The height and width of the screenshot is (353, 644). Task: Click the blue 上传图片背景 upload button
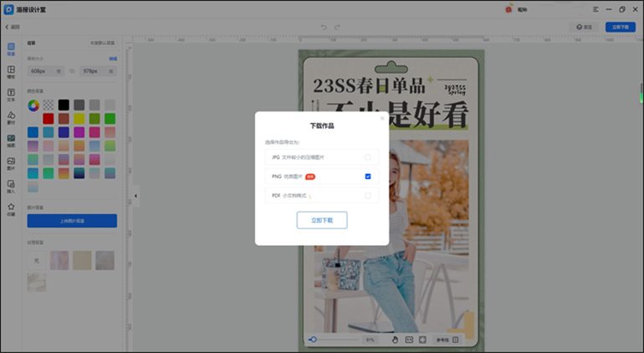(x=72, y=221)
